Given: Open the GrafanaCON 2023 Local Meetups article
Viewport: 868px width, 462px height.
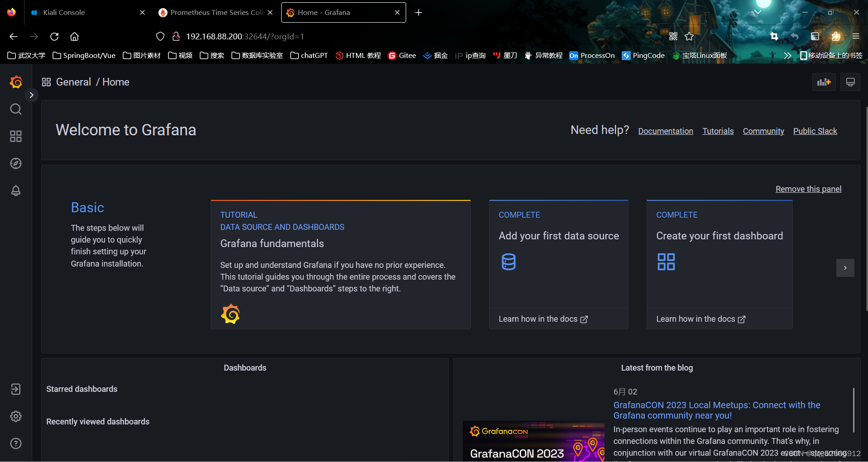Looking at the screenshot, I should 717,410.
